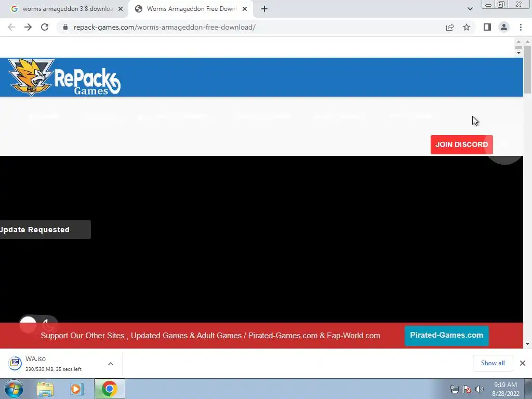Click page scrollbar up arrow
The height and width of the screenshot is (399, 532).
pos(527,42)
